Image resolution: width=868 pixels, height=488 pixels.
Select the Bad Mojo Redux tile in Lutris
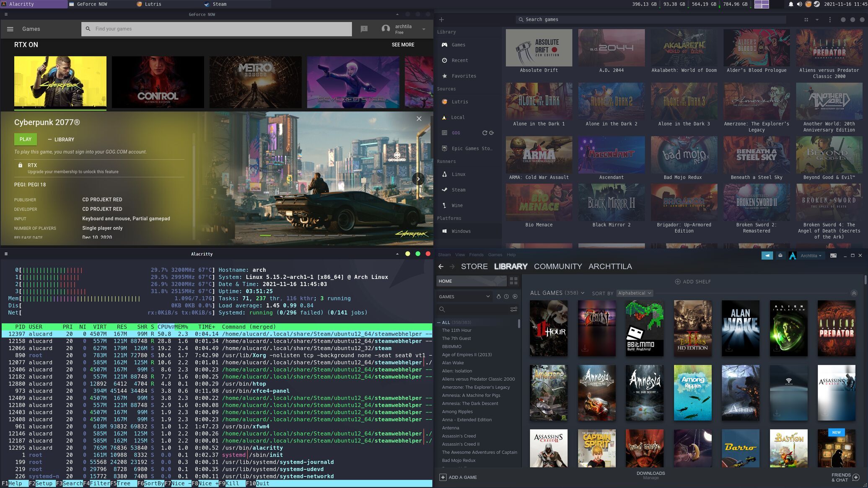(684, 158)
